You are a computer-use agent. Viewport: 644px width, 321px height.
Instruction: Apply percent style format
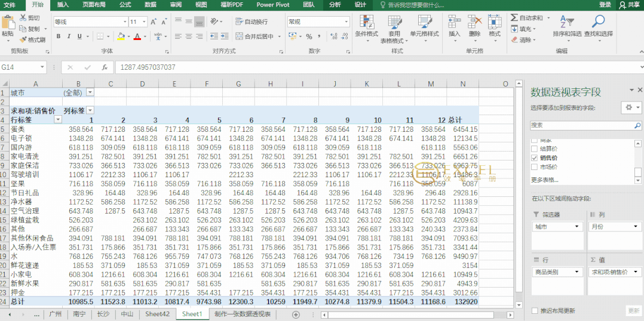pyautogui.click(x=309, y=36)
